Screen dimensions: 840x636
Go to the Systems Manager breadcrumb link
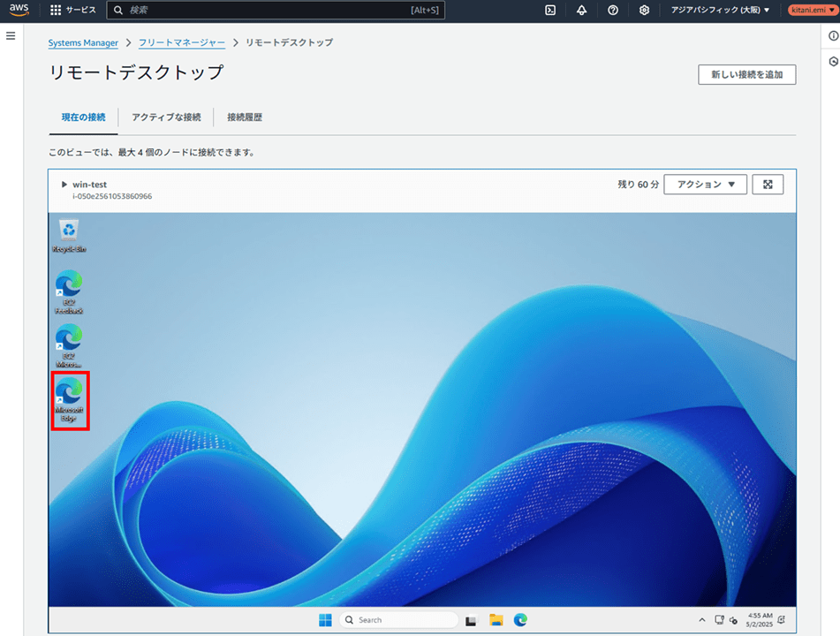click(83, 43)
